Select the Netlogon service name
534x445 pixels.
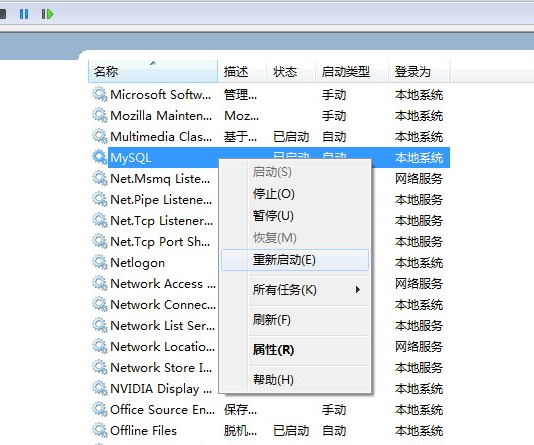[138, 263]
